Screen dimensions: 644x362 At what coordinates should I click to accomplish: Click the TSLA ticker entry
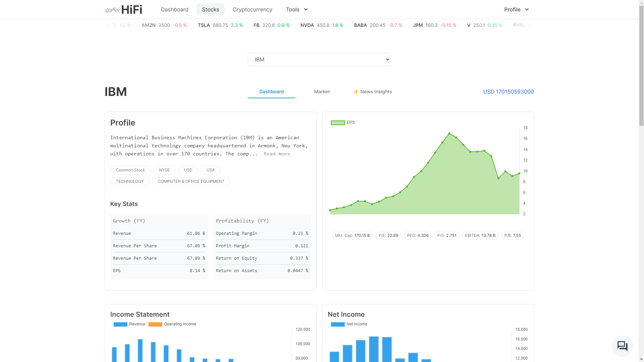click(x=220, y=25)
